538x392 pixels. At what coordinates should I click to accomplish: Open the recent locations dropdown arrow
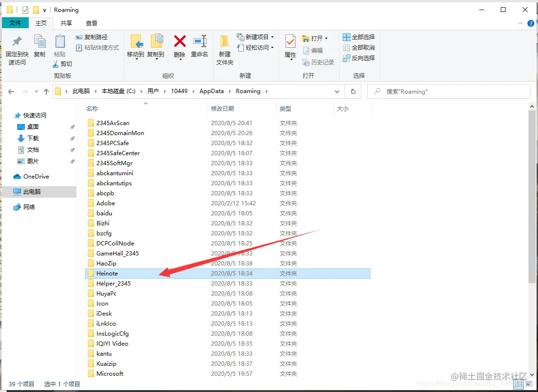point(36,92)
